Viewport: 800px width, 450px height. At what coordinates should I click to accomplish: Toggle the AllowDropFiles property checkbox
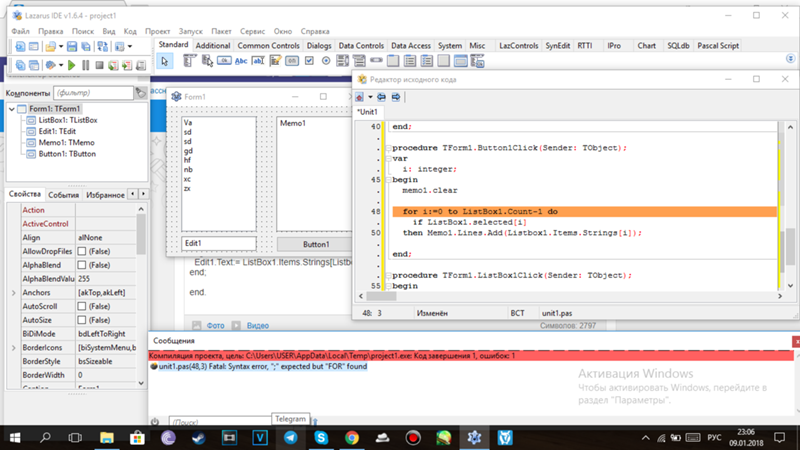pos(82,251)
